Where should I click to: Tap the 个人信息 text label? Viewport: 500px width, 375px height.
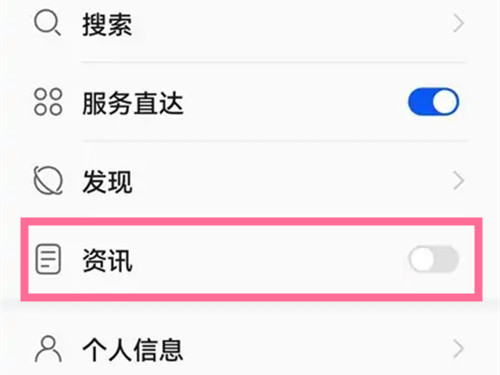coord(133,350)
